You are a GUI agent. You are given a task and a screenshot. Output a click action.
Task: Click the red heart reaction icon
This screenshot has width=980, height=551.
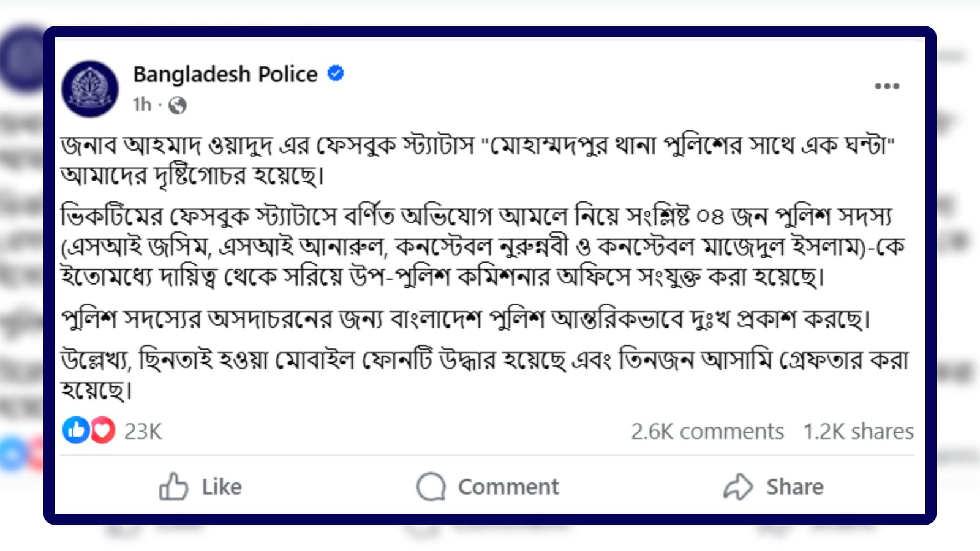(x=103, y=430)
